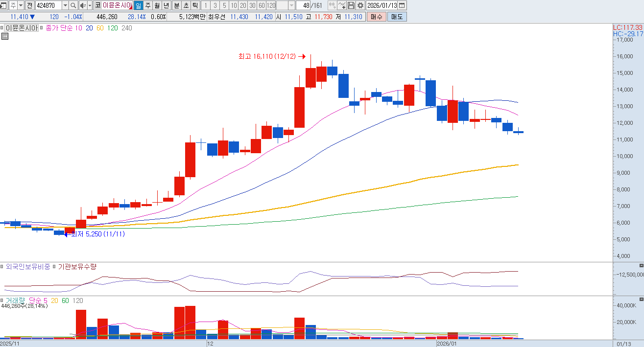The height and width of the screenshot is (347, 644).
Task: Expand the dropdown arrow next to speaker icon
Action: point(90,5)
